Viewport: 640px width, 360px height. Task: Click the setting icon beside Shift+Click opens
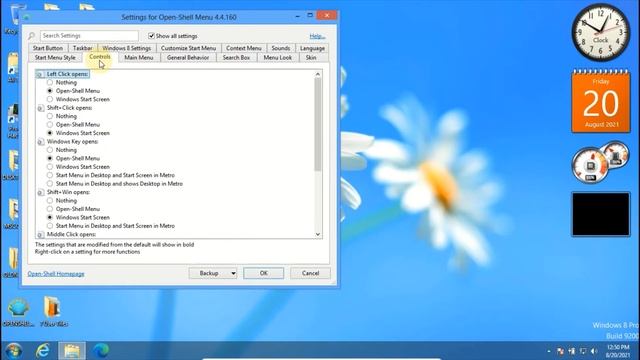click(40, 108)
